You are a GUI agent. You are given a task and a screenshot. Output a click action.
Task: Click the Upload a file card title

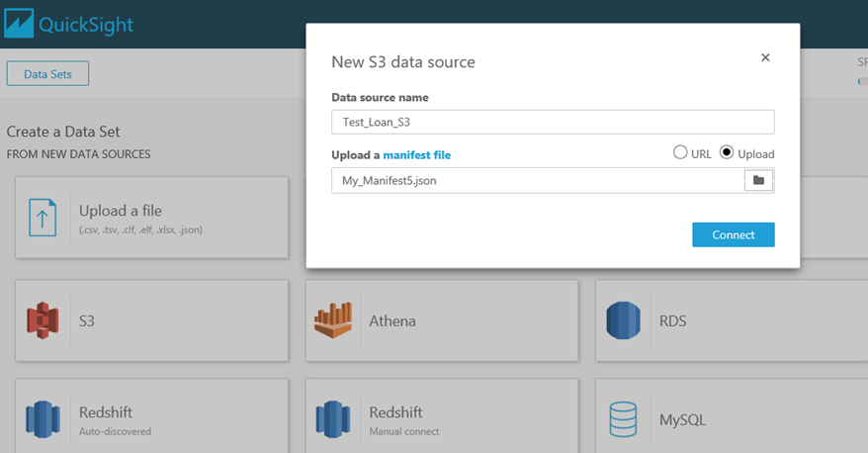click(121, 211)
